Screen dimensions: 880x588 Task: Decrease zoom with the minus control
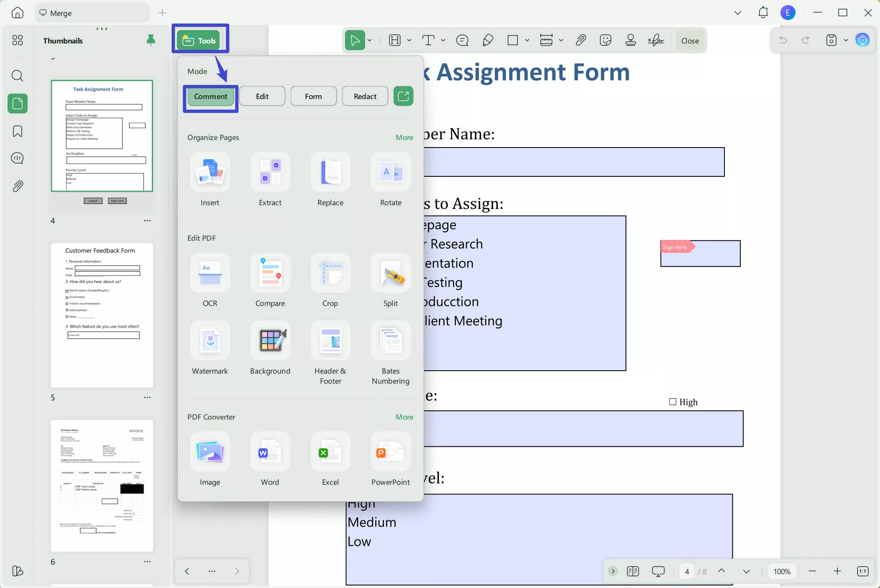coord(812,571)
